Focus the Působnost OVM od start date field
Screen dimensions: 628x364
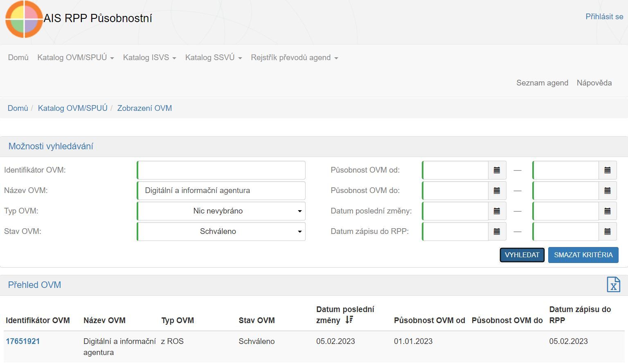point(455,170)
